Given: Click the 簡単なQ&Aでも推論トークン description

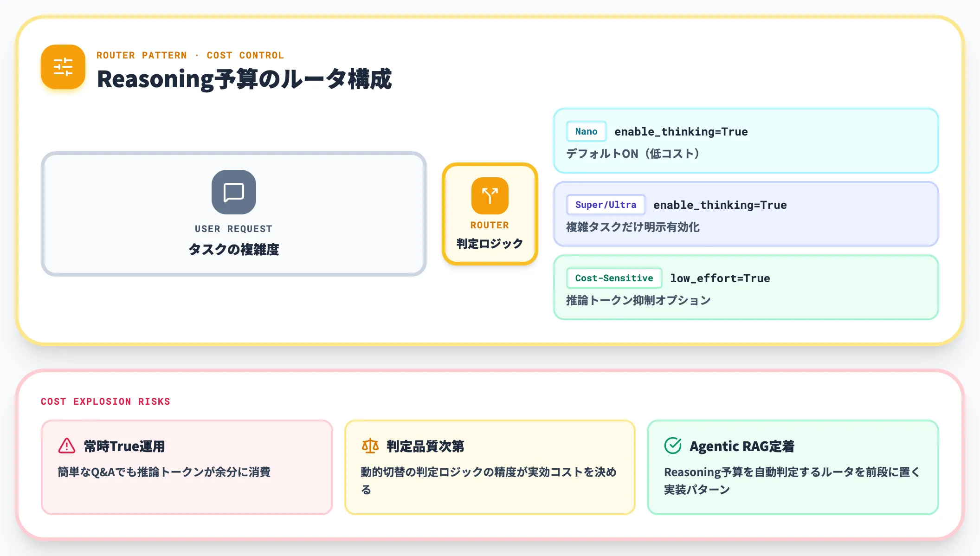Looking at the screenshot, I should tap(164, 472).
